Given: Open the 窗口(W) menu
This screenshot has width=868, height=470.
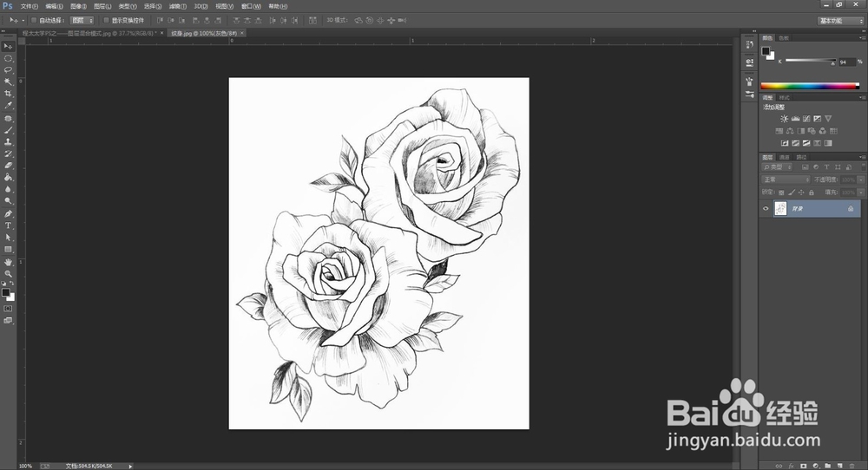Looking at the screenshot, I should click(x=251, y=6).
